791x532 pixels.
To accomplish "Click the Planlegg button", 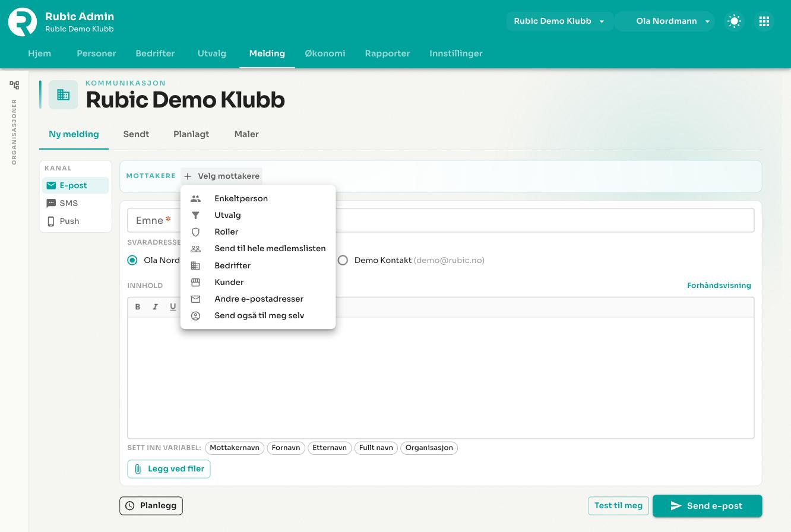I will [x=151, y=506].
